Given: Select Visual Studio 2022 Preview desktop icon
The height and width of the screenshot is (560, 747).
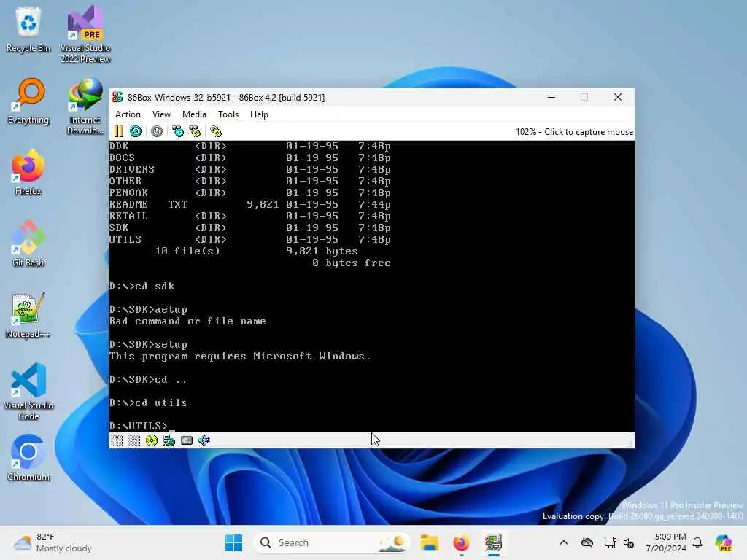Looking at the screenshot, I should (x=85, y=34).
